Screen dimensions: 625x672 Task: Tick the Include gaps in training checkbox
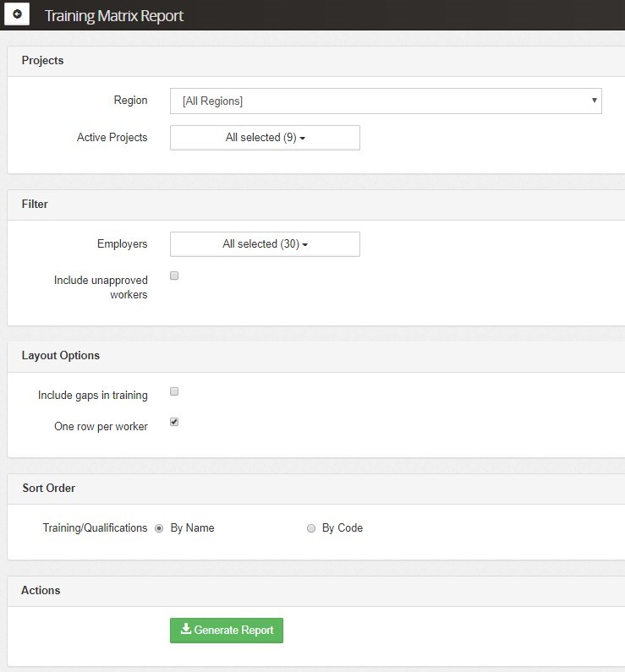click(x=174, y=391)
